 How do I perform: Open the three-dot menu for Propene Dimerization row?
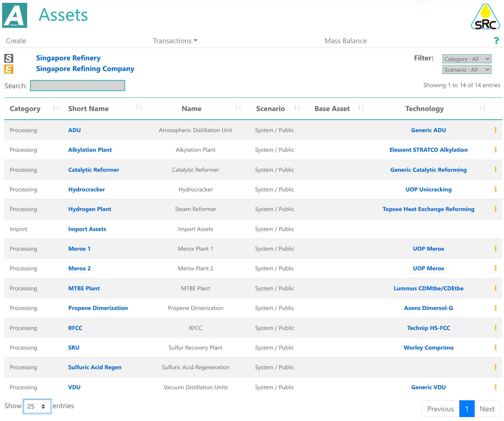(x=495, y=308)
